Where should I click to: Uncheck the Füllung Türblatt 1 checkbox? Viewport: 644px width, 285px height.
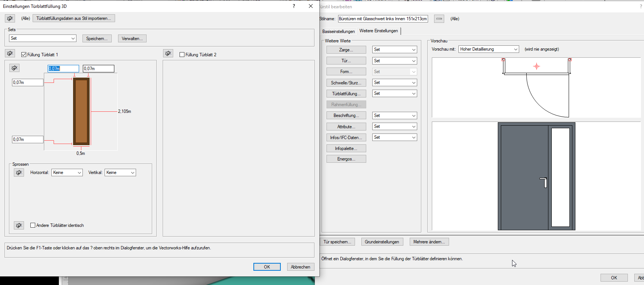(24, 55)
